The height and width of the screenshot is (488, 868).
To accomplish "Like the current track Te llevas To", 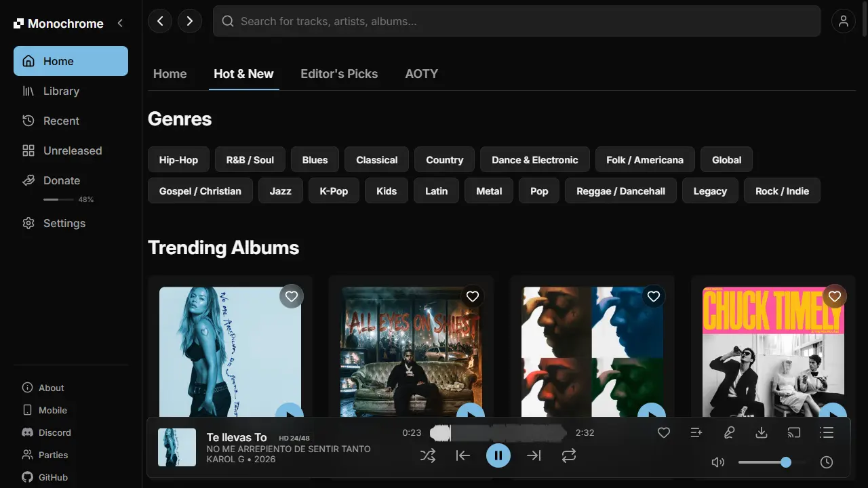I will 664,432.
